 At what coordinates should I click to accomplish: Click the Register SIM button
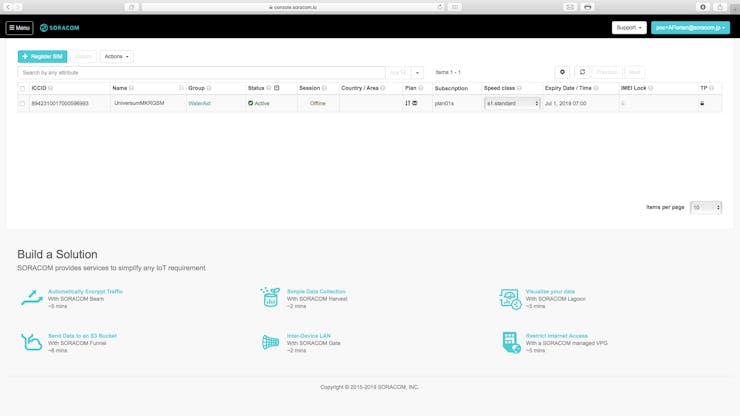pos(42,57)
